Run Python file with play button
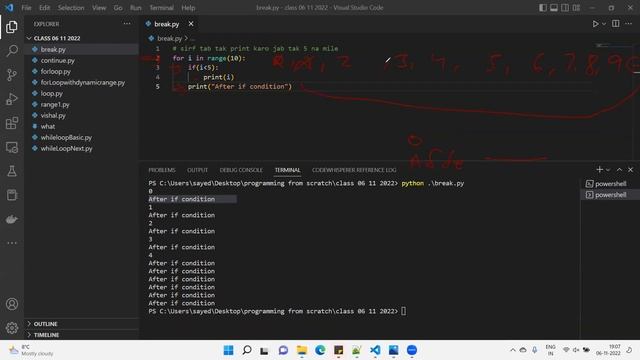Viewport: 640px width, 360px height. [x=595, y=24]
